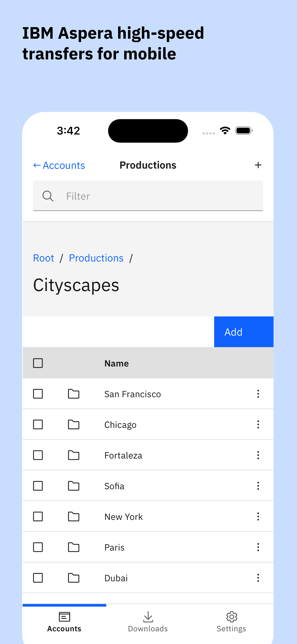Tap the magnifying glass search icon
The image size is (297, 644).
pos(48,196)
